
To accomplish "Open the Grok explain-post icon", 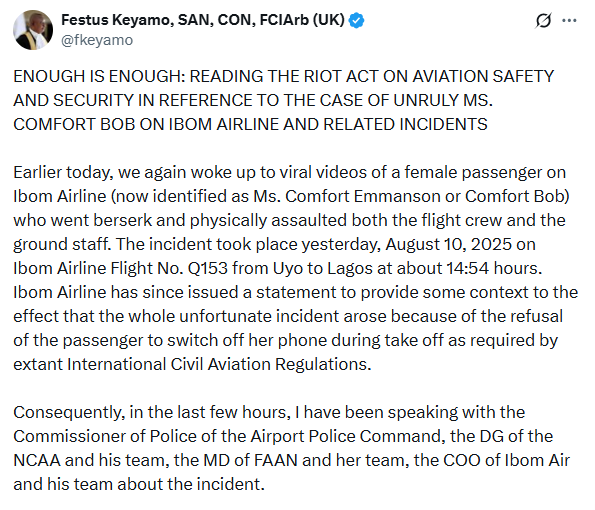I will click(x=543, y=20).
